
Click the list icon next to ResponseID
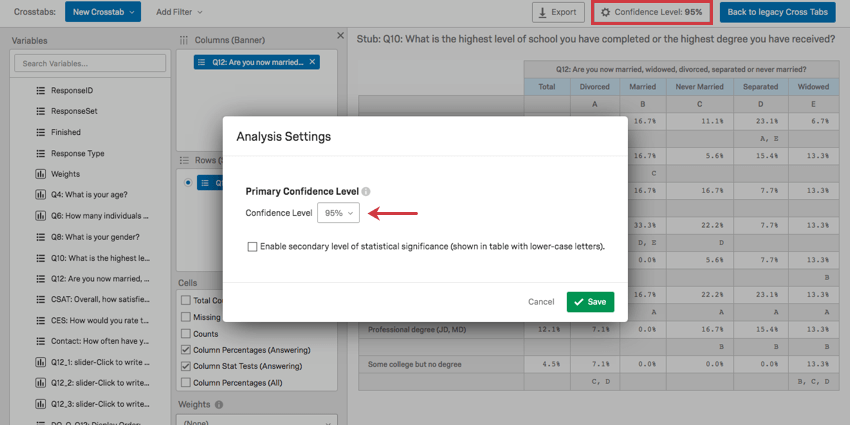tap(41, 90)
